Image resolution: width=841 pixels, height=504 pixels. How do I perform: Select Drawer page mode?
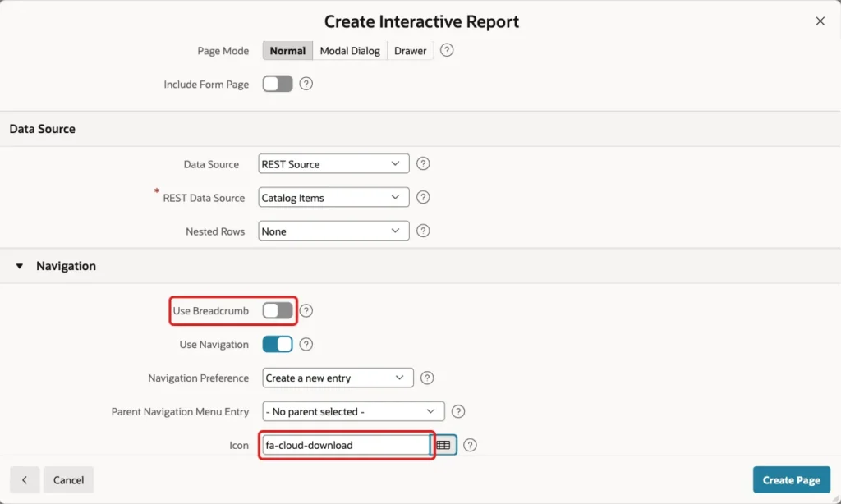411,50
